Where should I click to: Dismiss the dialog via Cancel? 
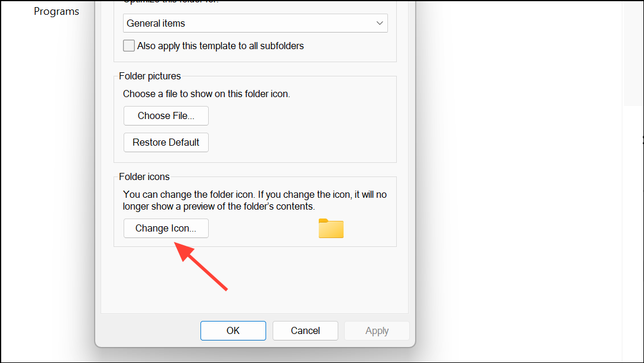pyautogui.click(x=305, y=330)
